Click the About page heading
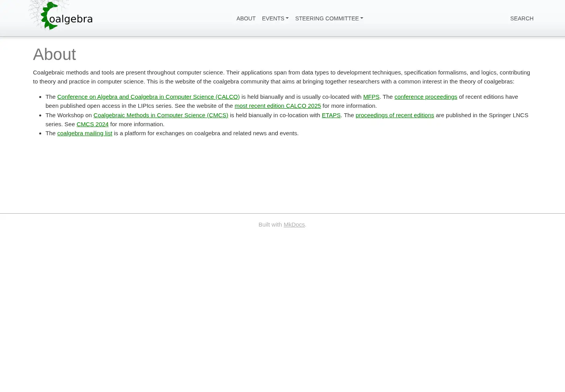The width and height of the screenshot is (565, 392). click(55, 54)
